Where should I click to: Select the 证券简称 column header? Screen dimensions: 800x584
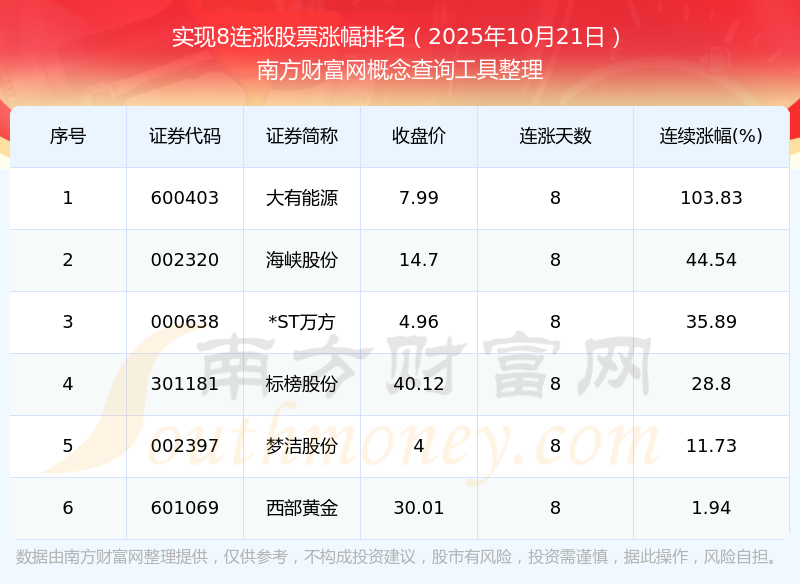coord(302,136)
